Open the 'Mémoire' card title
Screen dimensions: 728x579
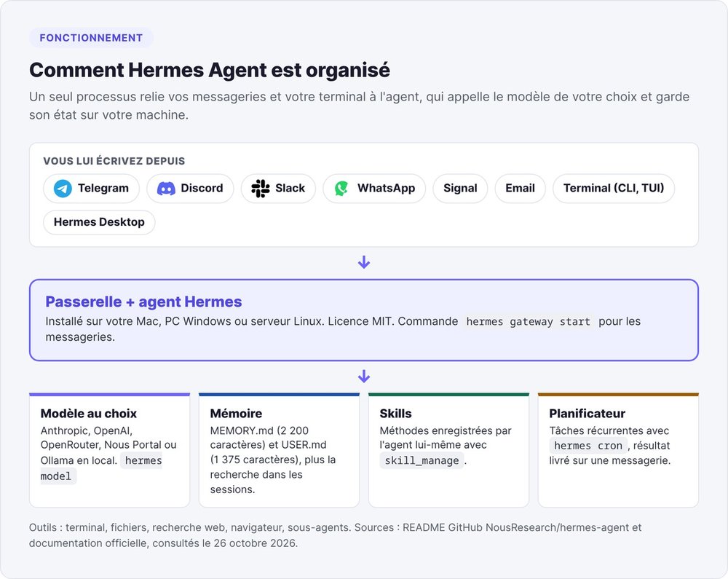pos(236,414)
